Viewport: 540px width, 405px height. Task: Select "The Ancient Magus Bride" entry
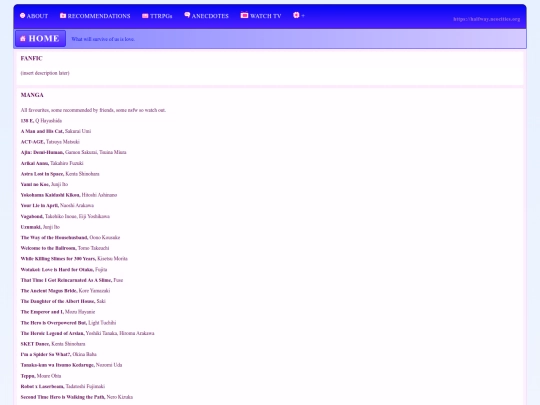click(x=65, y=291)
